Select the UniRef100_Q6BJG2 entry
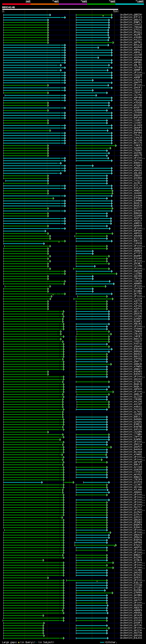 pyautogui.click(x=131, y=20)
